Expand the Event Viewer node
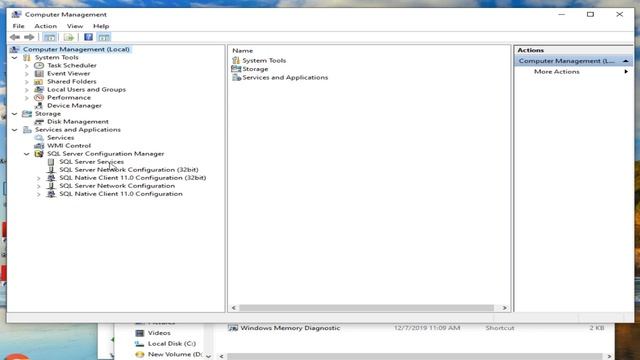Image resolution: width=640 pixels, height=360 pixels. point(27,74)
